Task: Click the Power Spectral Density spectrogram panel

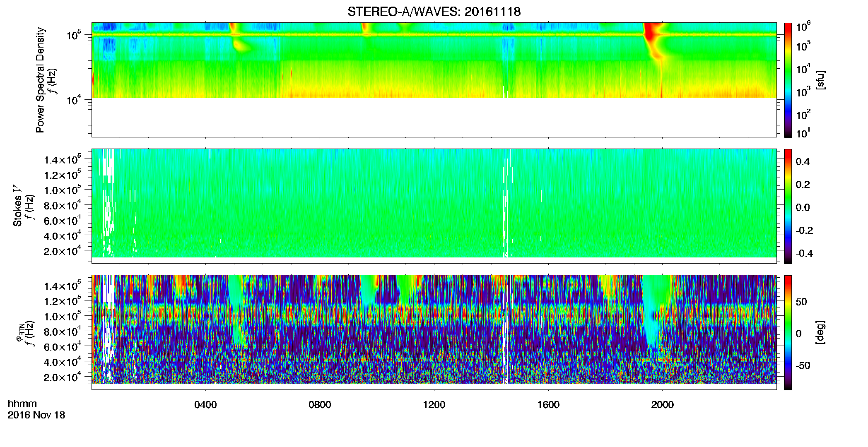Action: tap(434, 80)
